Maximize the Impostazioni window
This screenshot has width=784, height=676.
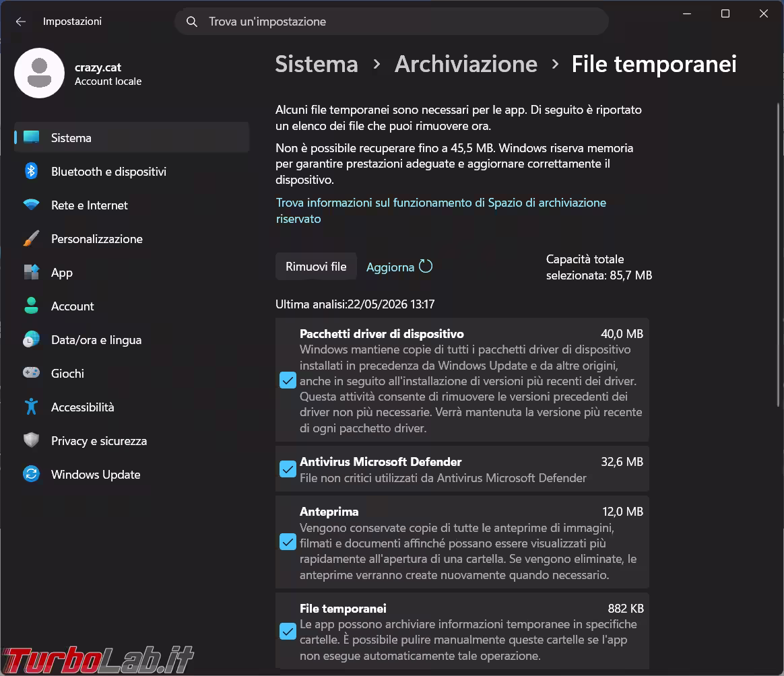point(725,14)
